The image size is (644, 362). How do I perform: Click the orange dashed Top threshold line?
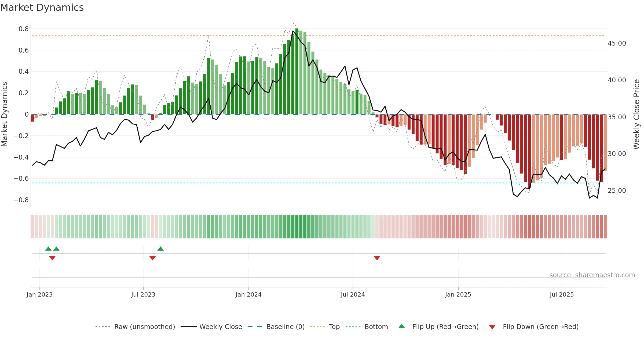point(318,36)
